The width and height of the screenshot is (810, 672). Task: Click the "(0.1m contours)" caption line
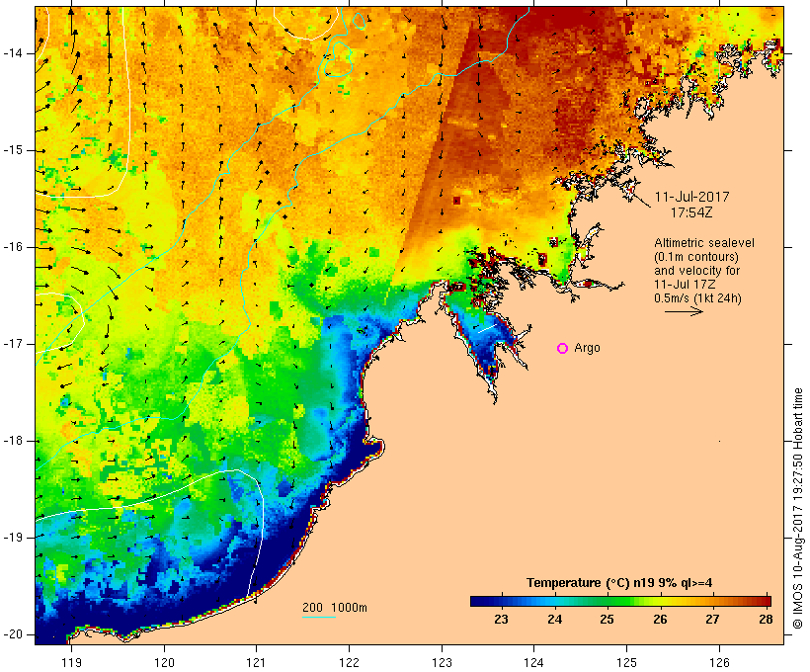[x=696, y=257]
